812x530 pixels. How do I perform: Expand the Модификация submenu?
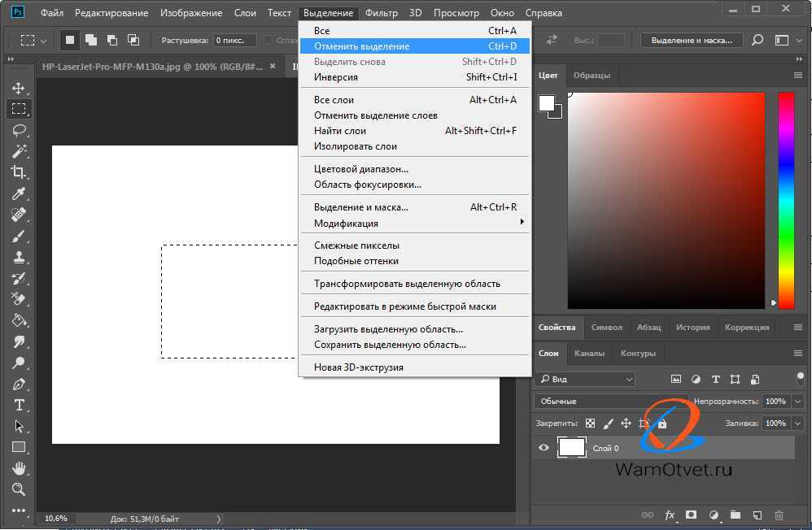pyautogui.click(x=415, y=223)
